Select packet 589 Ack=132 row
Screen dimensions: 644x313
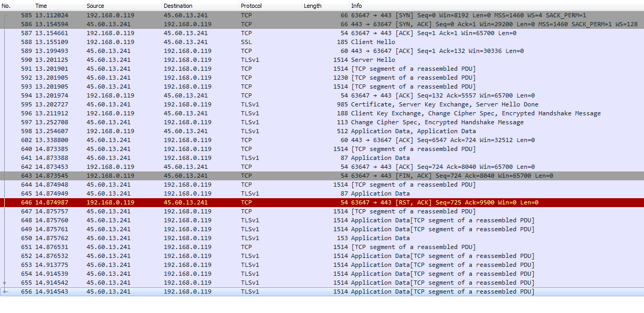[x=322, y=51]
